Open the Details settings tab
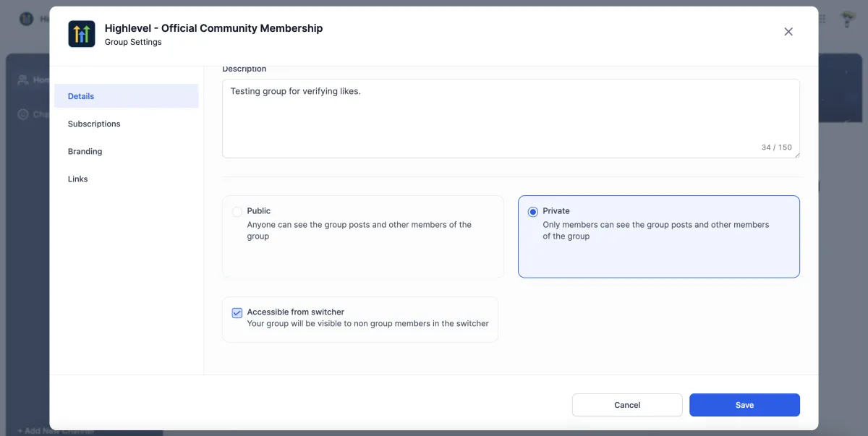The image size is (868, 436). pyautogui.click(x=81, y=96)
